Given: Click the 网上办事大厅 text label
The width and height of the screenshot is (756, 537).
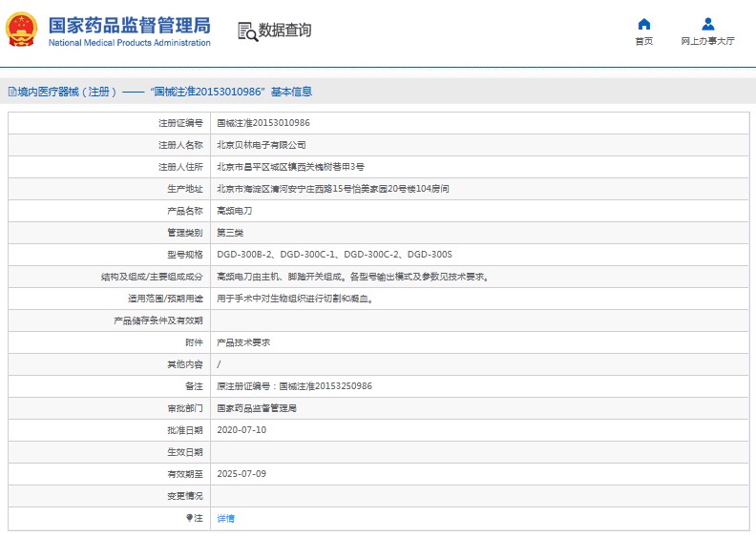Looking at the screenshot, I should (707, 41).
